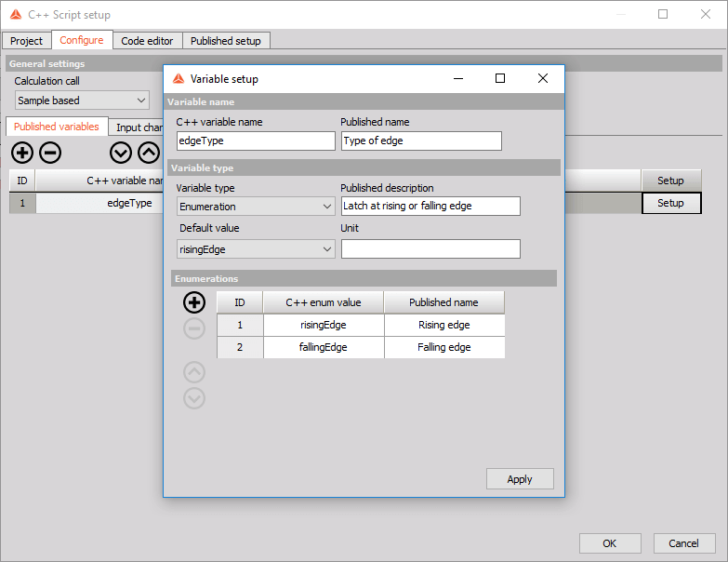Close the Variable setup dialog

[x=543, y=78]
